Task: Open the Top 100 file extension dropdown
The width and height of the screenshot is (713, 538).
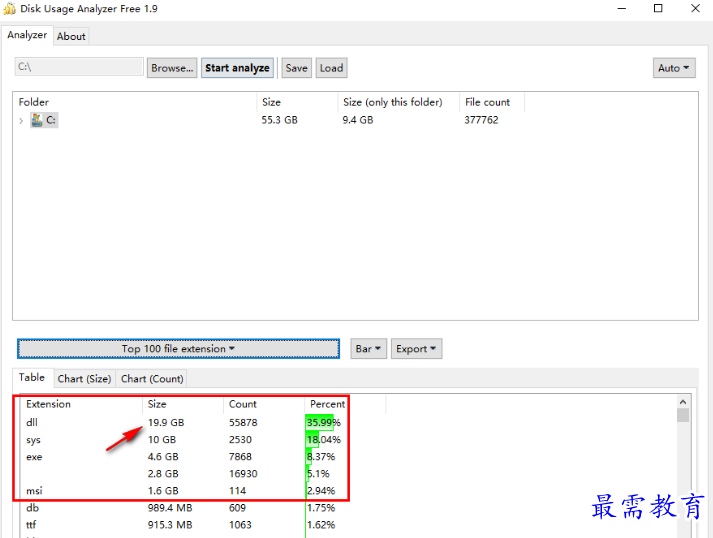Action: click(x=178, y=349)
